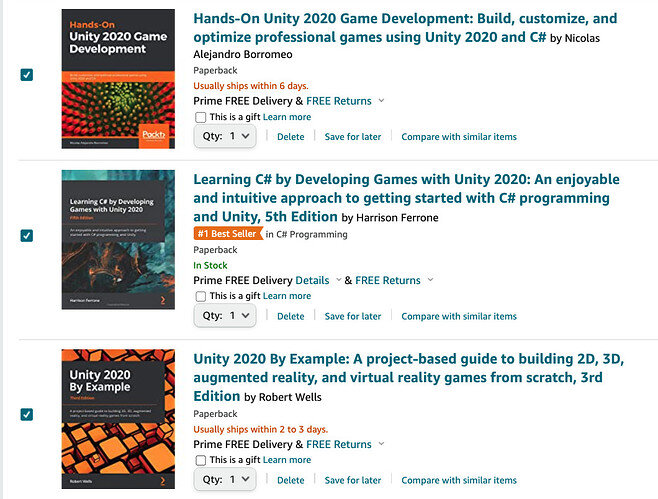Open Learning C# book cover thumbnail
The width and height of the screenshot is (658, 499).
118,240
